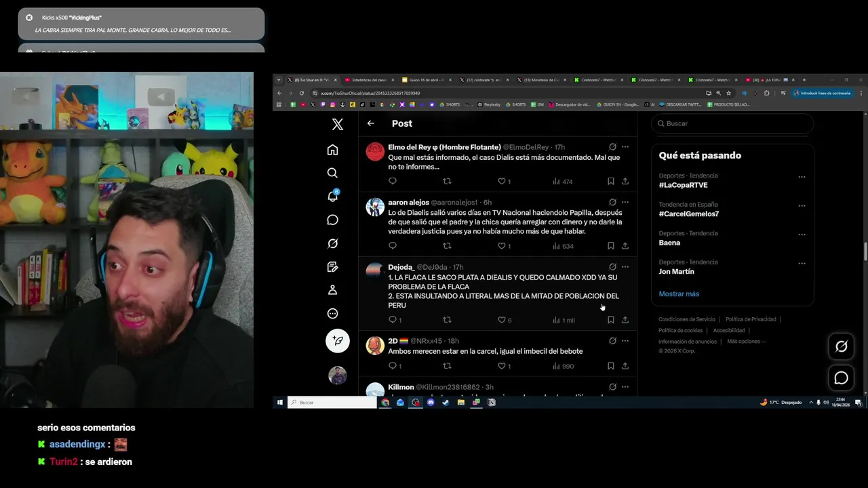This screenshot has width=868, height=488.
Task: Open aaron alejos profile name link
Action: 408,202
